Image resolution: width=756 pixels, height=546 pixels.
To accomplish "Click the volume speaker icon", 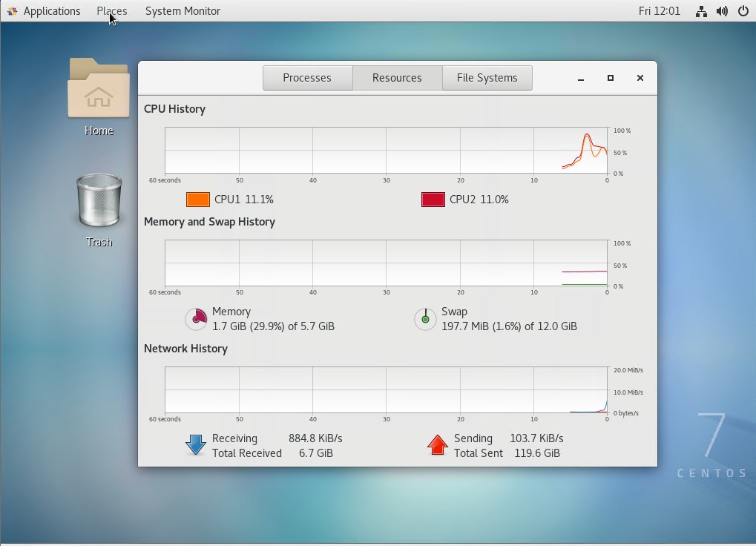I will 722,11.
